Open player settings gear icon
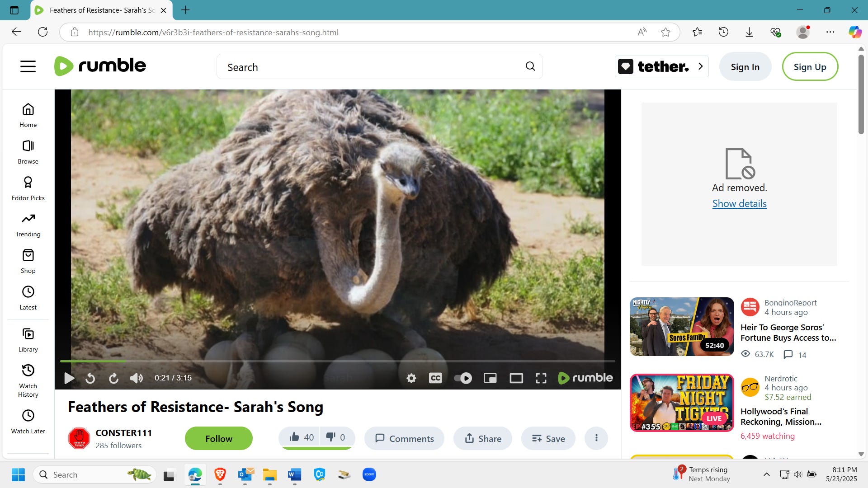This screenshot has width=868, height=488. click(x=411, y=378)
